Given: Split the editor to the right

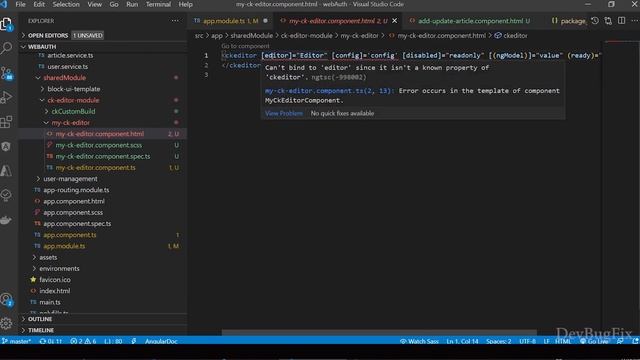Looking at the screenshot, I should [x=621, y=20].
